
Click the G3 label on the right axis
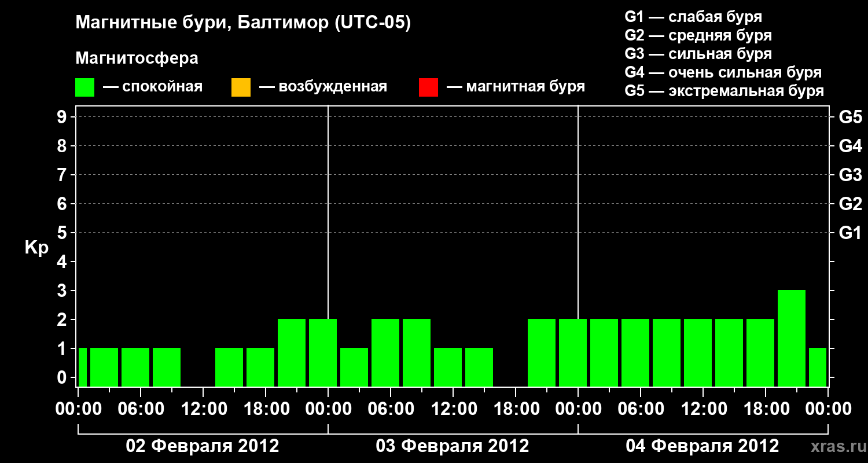[x=850, y=175]
